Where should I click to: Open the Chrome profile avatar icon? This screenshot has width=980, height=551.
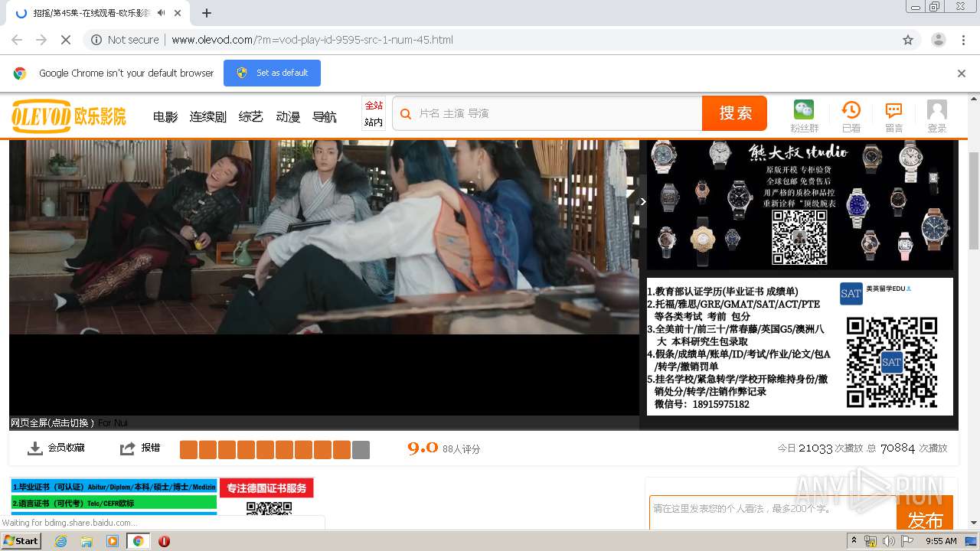coord(938,40)
